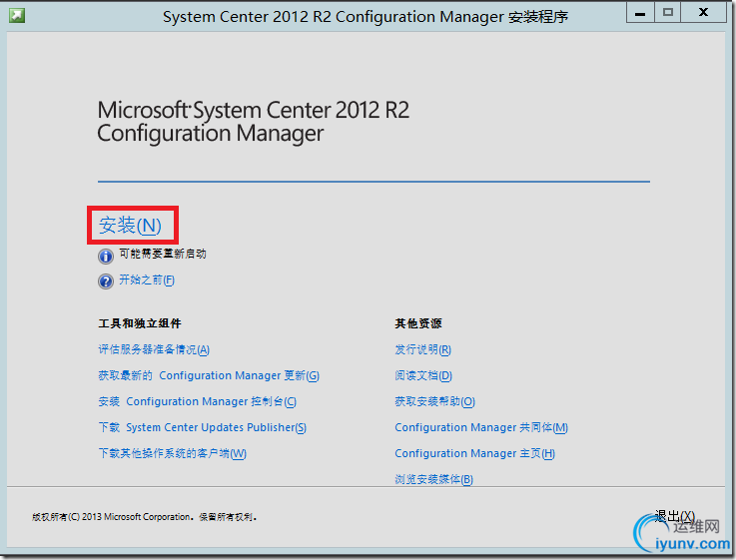Click the copyright 2013 Microsoft Corporation text
The image size is (736, 560).
[144, 517]
